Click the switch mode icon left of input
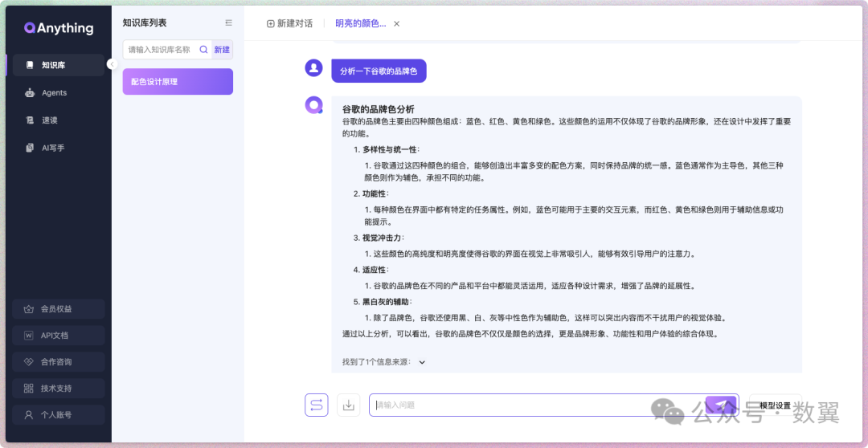This screenshot has height=448, width=868. pos(317,405)
